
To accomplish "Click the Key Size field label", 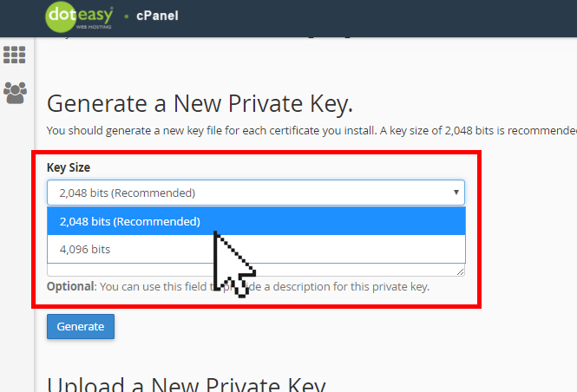I will pyautogui.click(x=69, y=167).
